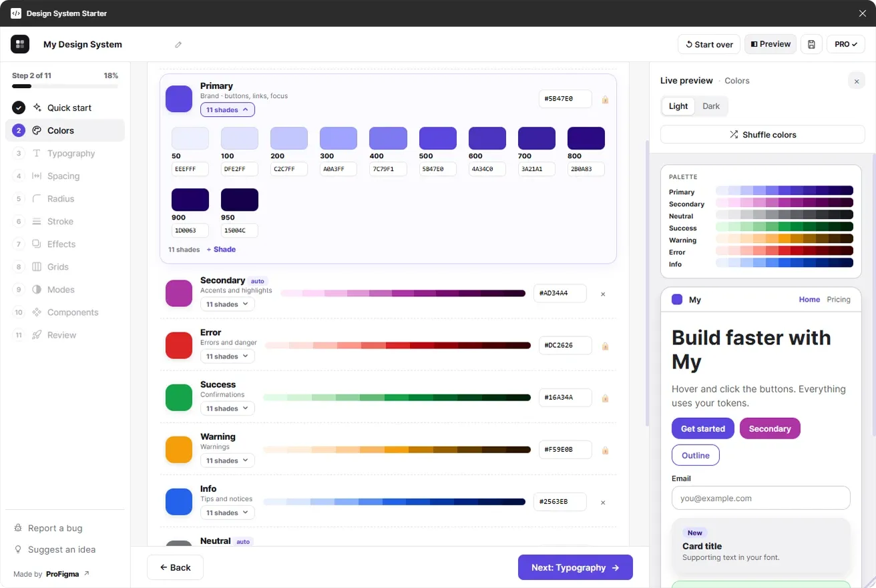Click the save icon in the top bar

point(811,44)
